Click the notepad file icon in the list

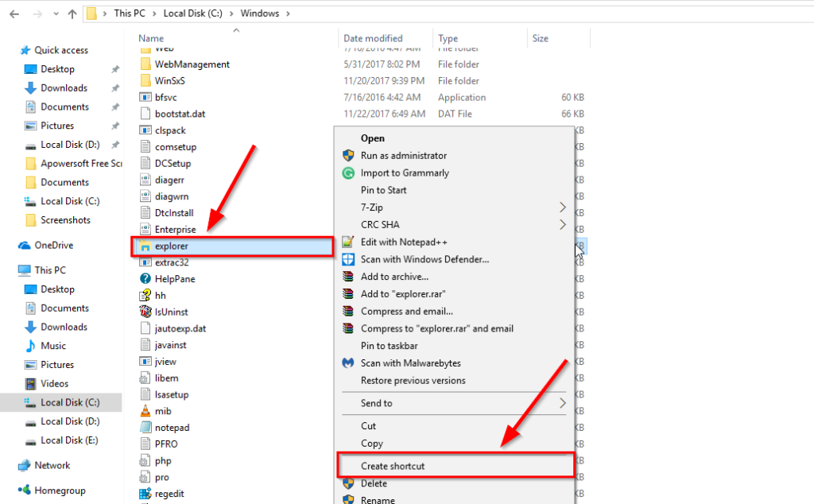(x=147, y=427)
